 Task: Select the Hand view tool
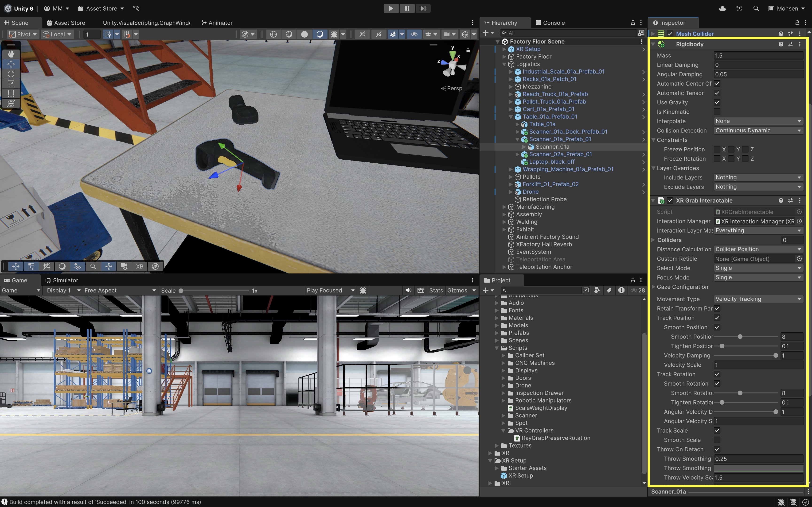pyautogui.click(x=11, y=54)
